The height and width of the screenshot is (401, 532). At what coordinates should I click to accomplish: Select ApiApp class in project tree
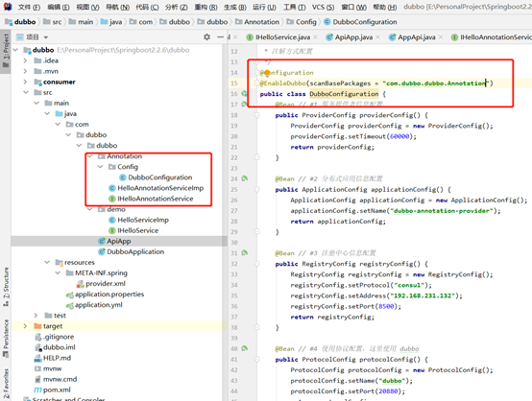[114, 241]
